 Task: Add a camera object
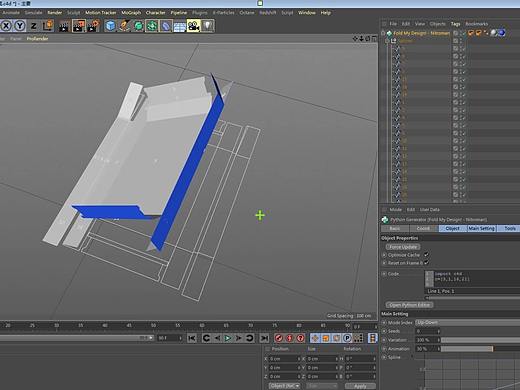click(x=193, y=26)
